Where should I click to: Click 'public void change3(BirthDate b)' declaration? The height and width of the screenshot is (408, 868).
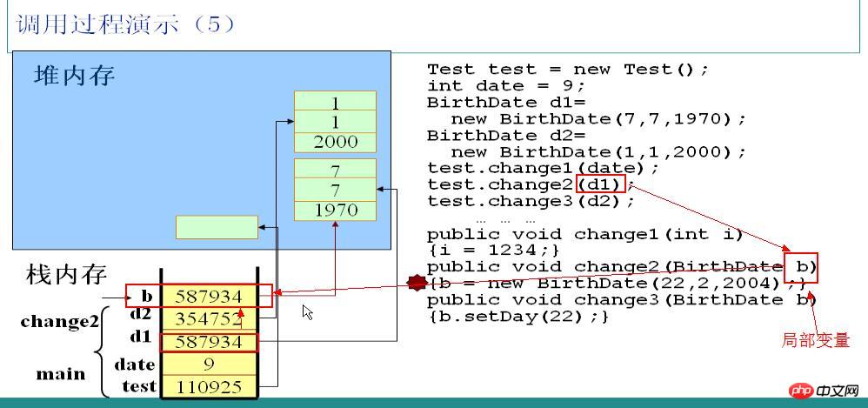click(622, 300)
